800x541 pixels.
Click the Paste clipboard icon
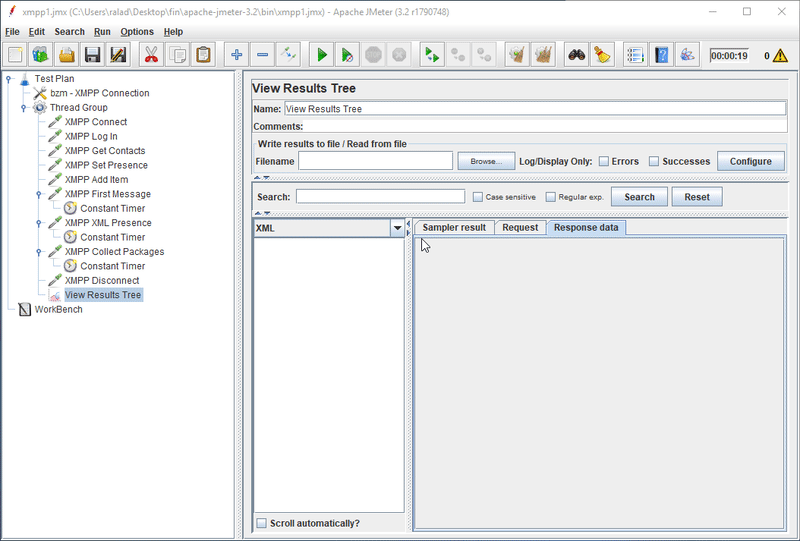coord(203,55)
